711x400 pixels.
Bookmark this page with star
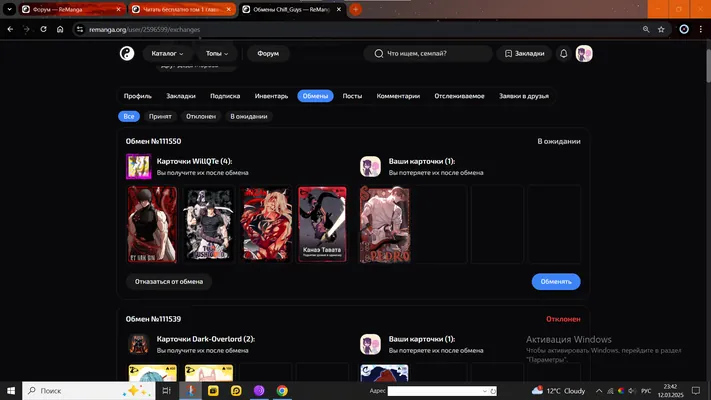pyautogui.click(x=661, y=29)
